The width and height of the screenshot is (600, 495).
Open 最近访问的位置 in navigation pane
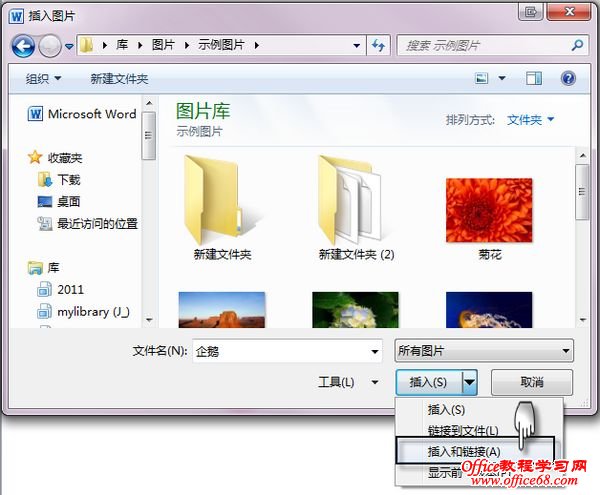[x=88, y=223]
